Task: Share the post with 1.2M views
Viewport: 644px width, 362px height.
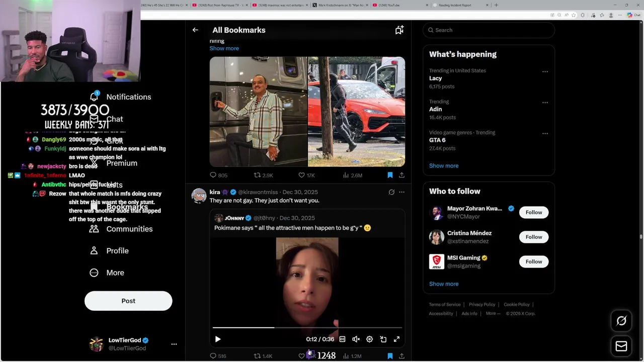Action: coord(401,356)
